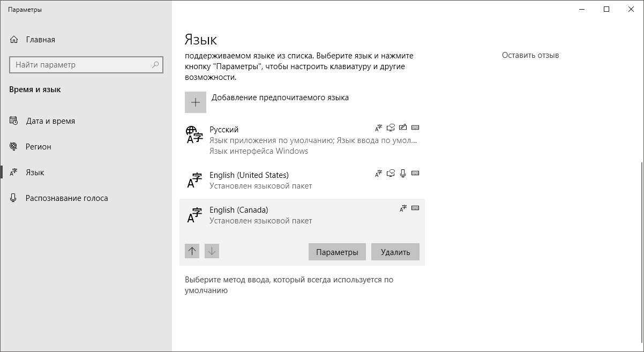Click speech recognition icon for English (United States)
The width and height of the screenshot is (644, 352).
(x=403, y=174)
